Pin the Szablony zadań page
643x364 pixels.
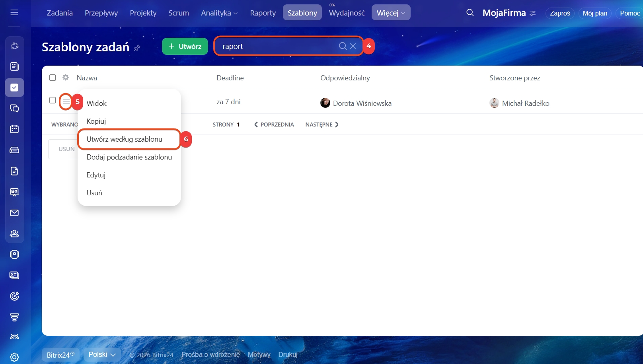point(137,48)
